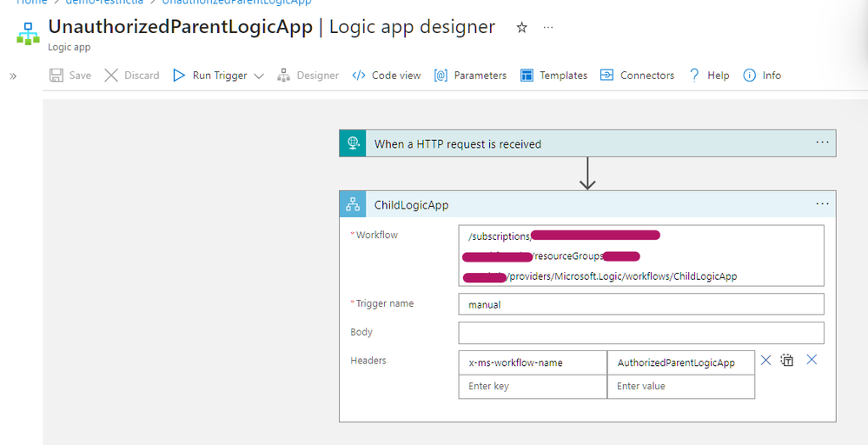Click the Discard X icon
This screenshot has height=445, width=868.
[x=111, y=76]
